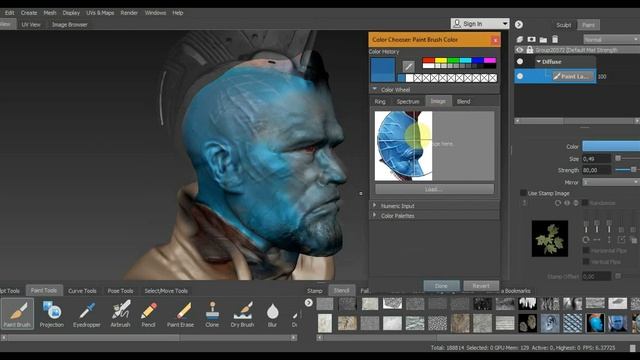The height and width of the screenshot is (360, 640).
Task: Click round arrow icon beside Sign In
Action: click(519, 24)
